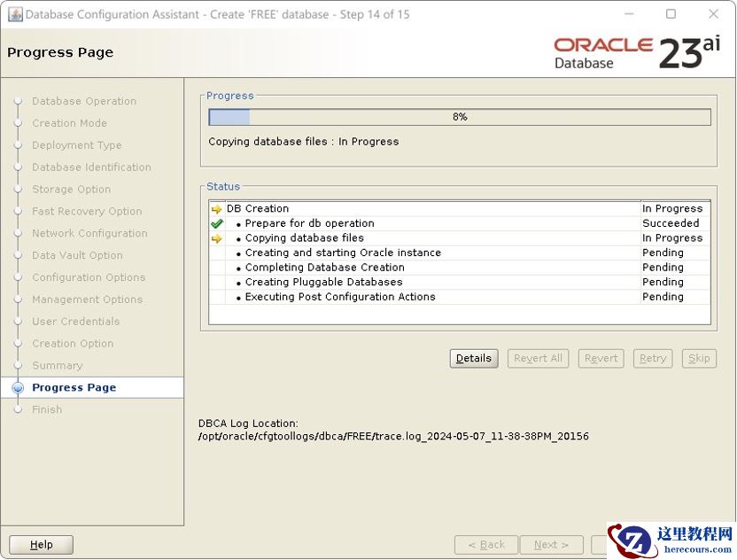Click the Oracle Database 23ai logo

[x=636, y=53]
